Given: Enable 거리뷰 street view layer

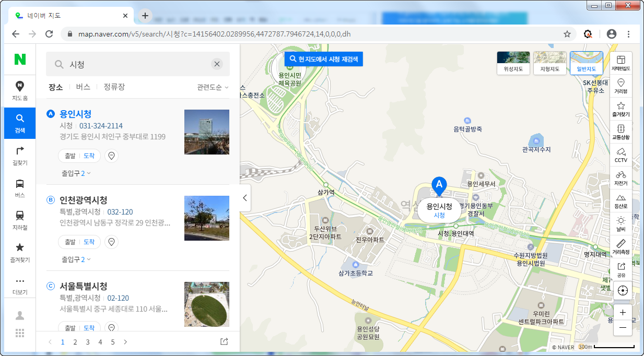Looking at the screenshot, I should point(621,86).
